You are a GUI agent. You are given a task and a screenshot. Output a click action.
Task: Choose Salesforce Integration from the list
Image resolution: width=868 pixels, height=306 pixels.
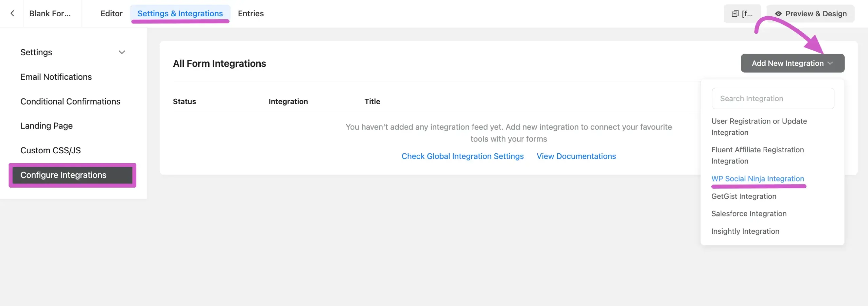point(749,213)
